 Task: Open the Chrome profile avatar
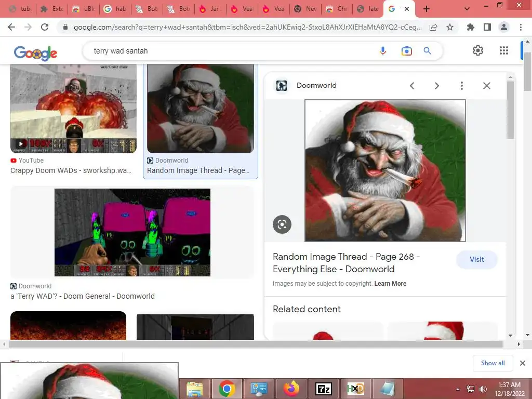[x=504, y=27]
